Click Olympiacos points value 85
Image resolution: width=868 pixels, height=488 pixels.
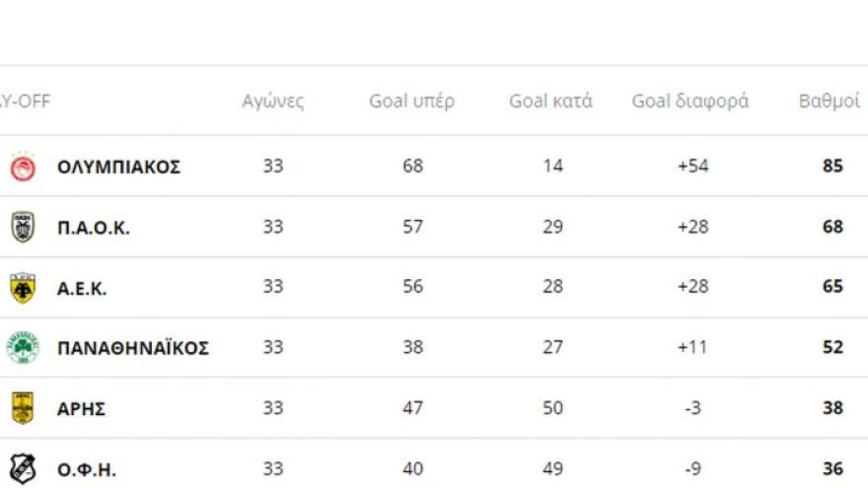[832, 166]
